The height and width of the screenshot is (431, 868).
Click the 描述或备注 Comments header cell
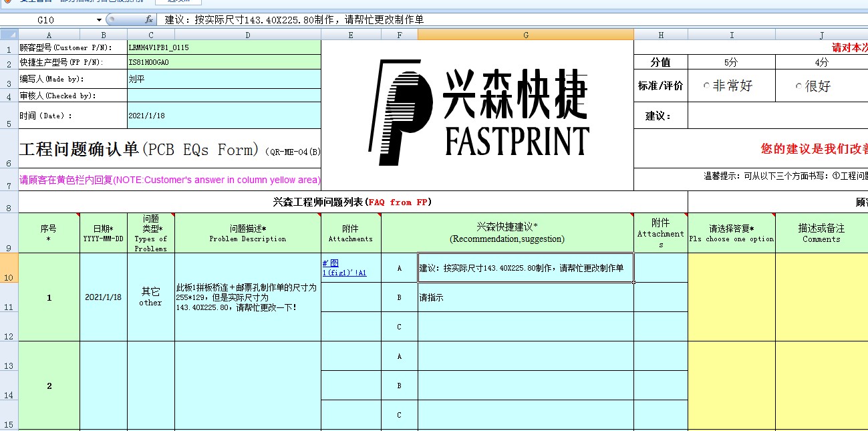(x=821, y=233)
